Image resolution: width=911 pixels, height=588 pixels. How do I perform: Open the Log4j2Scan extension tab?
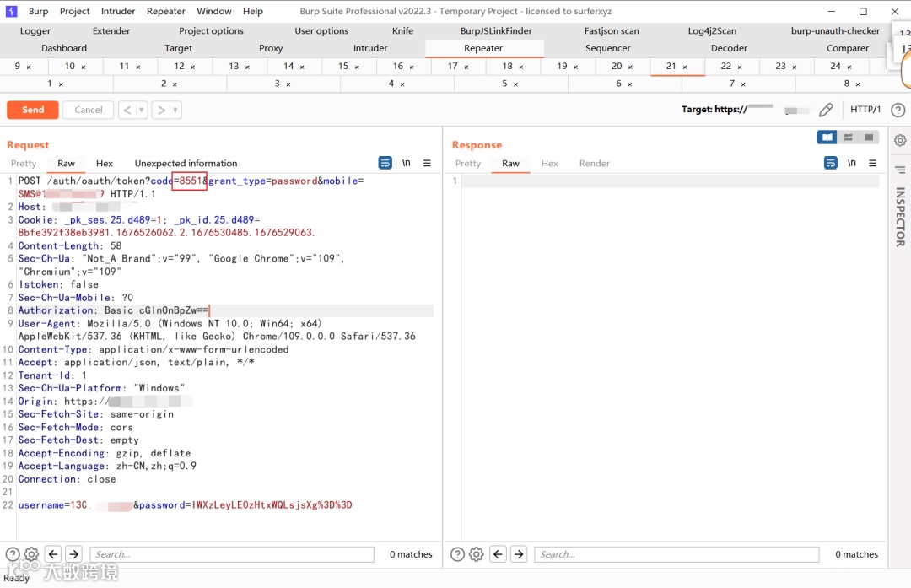712,31
